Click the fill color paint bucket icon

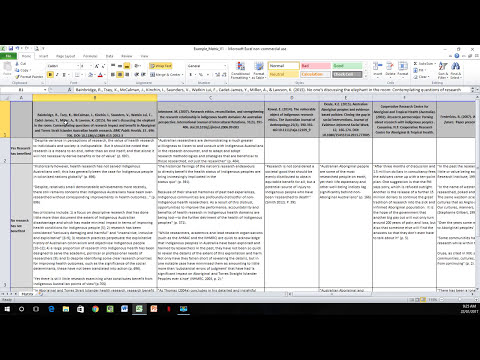[x=90, y=75]
